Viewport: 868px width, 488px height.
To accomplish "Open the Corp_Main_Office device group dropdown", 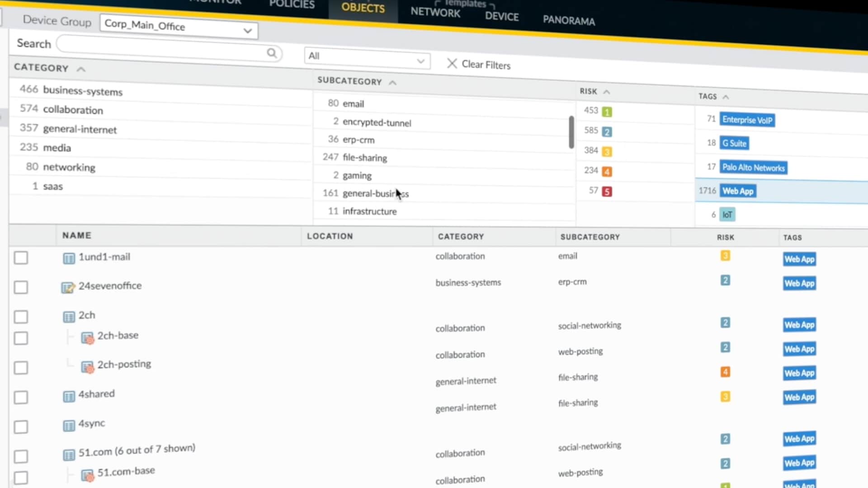I will click(247, 30).
